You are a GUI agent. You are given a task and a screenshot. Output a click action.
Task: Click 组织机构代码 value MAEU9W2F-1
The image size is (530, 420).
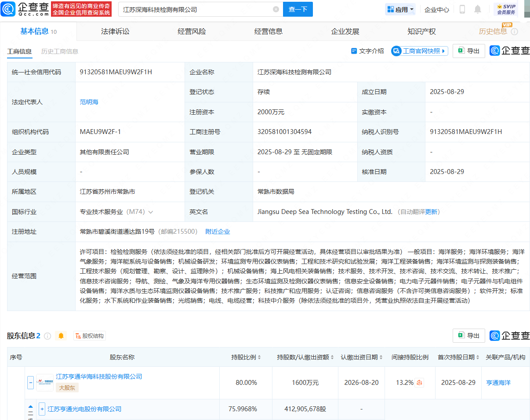tap(100, 132)
